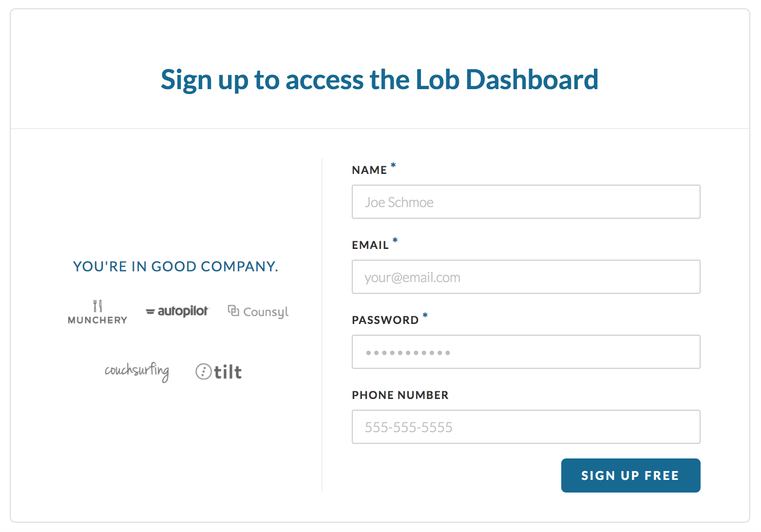
Task: Click the NAME field label
Action: (x=369, y=170)
